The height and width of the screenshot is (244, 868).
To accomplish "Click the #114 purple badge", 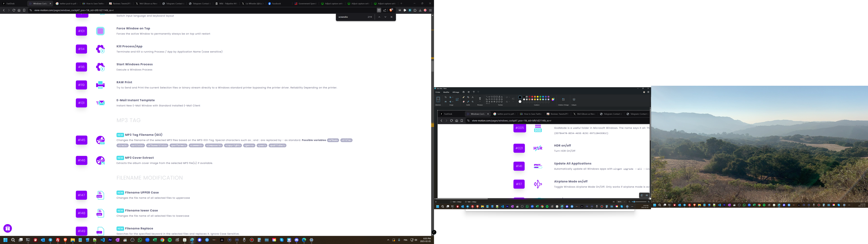I will [x=81, y=49].
